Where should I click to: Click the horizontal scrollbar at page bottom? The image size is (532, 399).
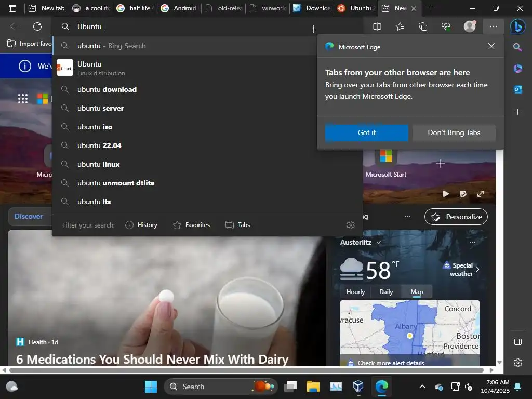pyautogui.click(x=247, y=370)
